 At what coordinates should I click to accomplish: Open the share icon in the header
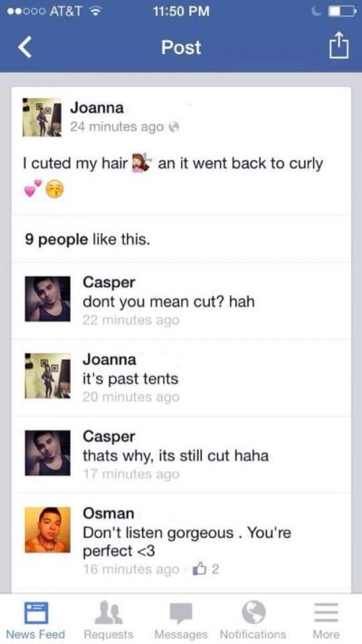340,46
